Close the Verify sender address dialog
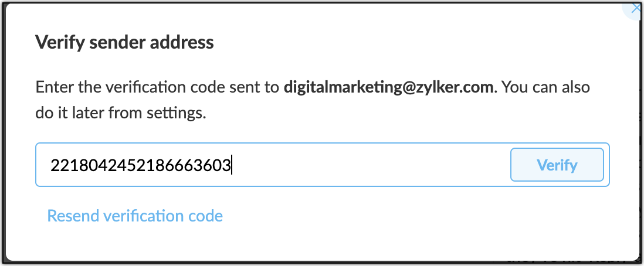Viewport: 644px width, 266px height. coord(636,8)
